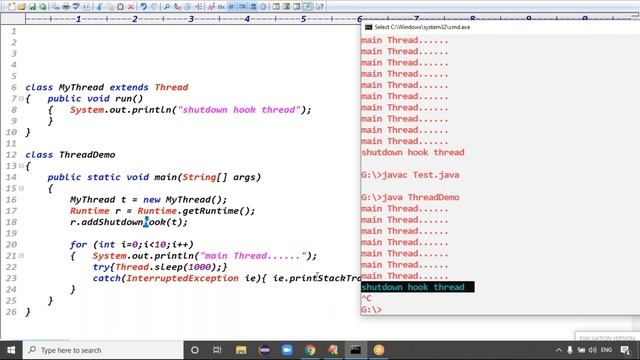This screenshot has height=360, width=640.
Task: Click 'MyThread t = new MyThread();' line
Action: (148, 200)
